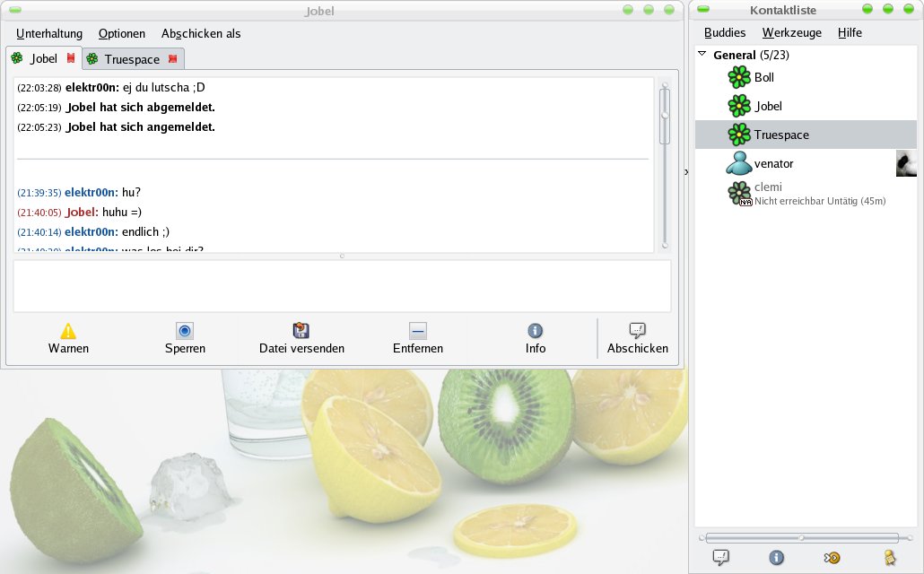Block the contact with Sperren icon

185,331
